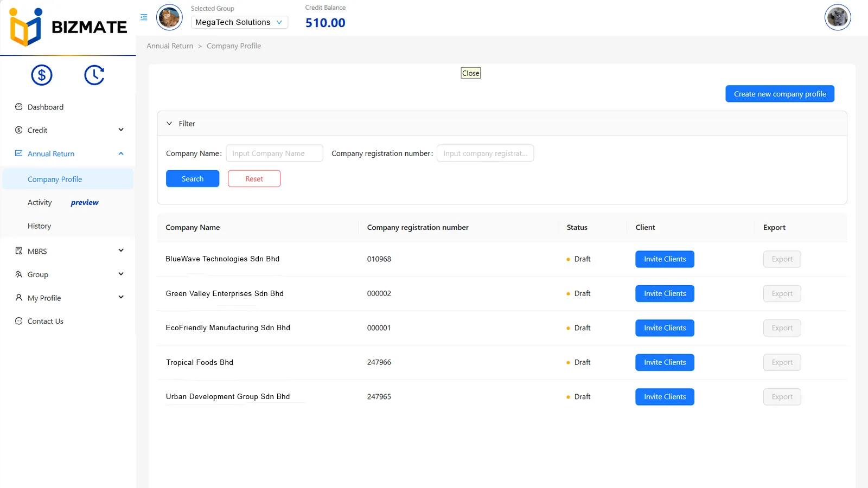Image resolution: width=868 pixels, height=488 pixels.
Task: Toggle the sidebar collapse menu icon
Action: (144, 17)
